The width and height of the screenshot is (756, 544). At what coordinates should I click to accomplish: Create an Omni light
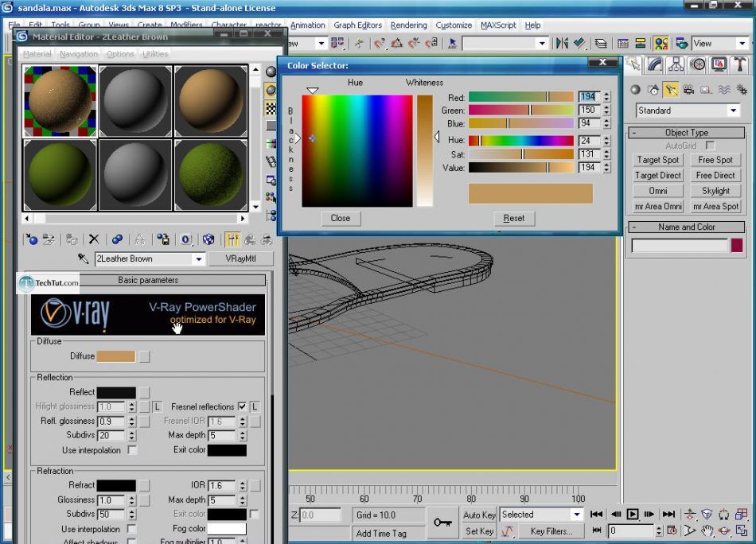click(x=657, y=191)
